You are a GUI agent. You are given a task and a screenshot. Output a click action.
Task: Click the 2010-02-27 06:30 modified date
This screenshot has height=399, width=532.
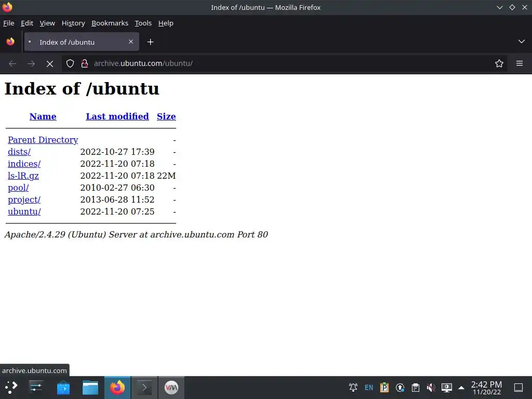point(117,188)
